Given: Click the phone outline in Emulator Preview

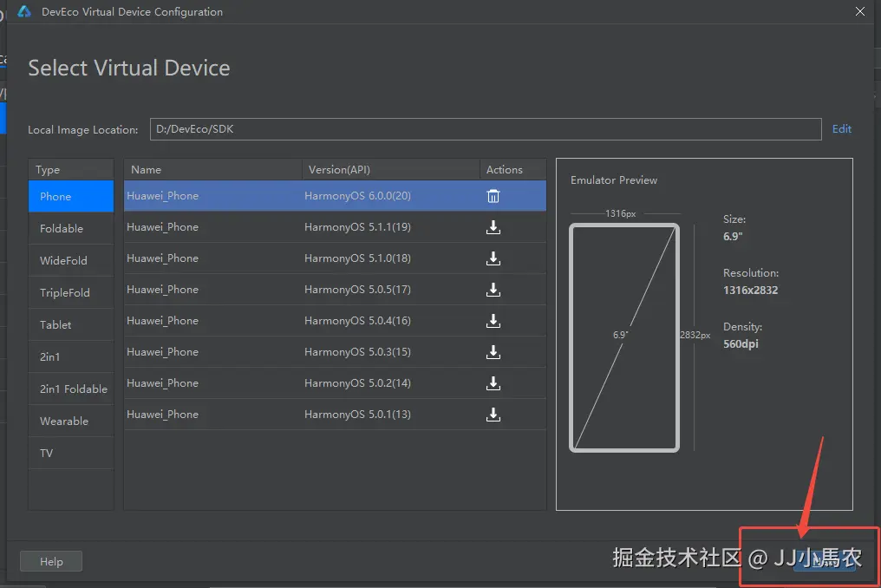Looking at the screenshot, I should (624, 338).
